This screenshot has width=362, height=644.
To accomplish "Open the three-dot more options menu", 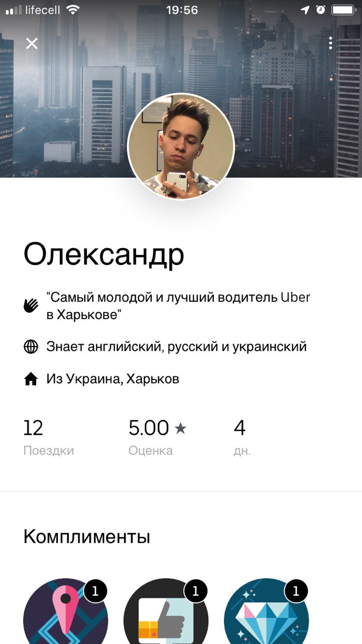I will pyautogui.click(x=330, y=43).
